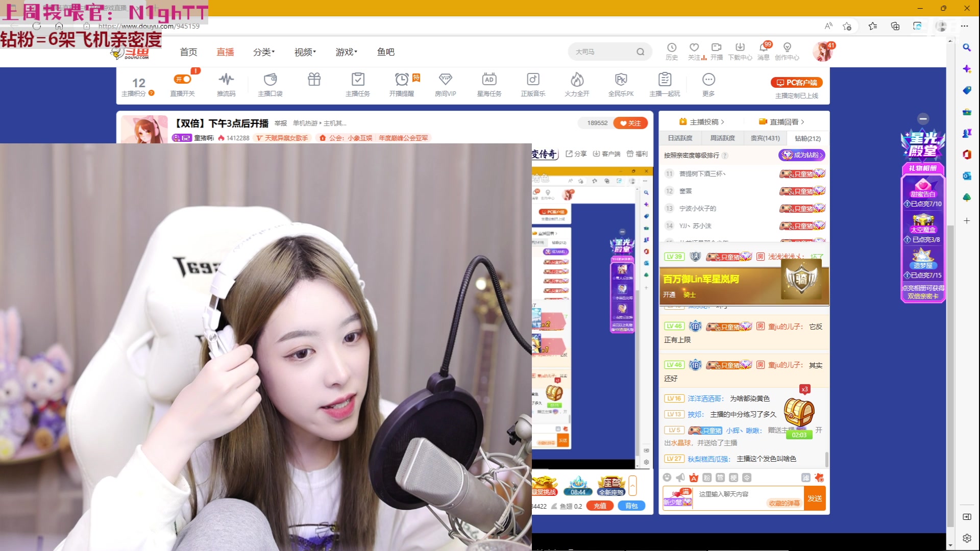This screenshot has width=980, height=551.
Task: Toggle the 管 moderator message filter
Action: point(720,478)
